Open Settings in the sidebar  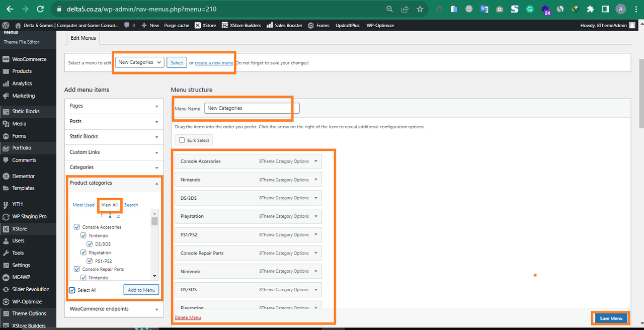tap(21, 265)
